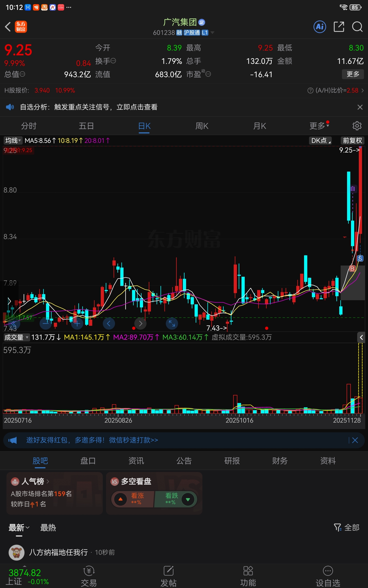Switch to the 月K tab
Image resolution: width=368 pixels, height=588 pixels.
[x=260, y=126]
